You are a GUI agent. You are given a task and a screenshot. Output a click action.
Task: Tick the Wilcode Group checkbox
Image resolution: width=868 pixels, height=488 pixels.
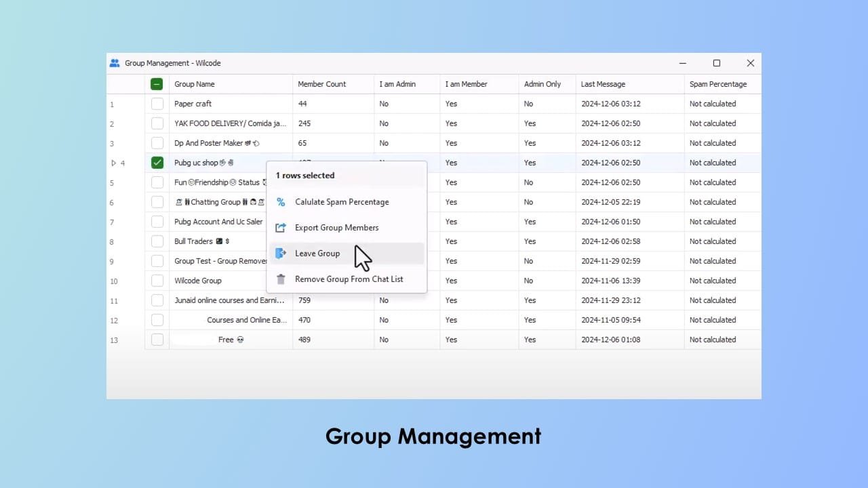pos(157,281)
